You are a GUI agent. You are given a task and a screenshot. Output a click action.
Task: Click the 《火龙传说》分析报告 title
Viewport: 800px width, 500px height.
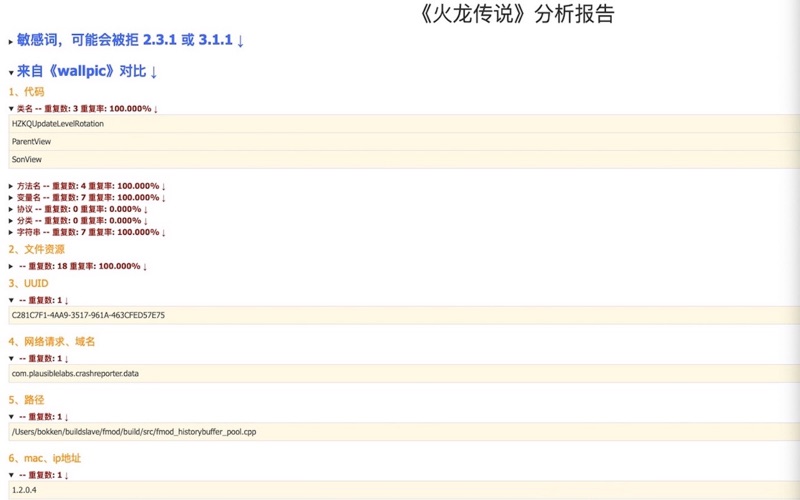pyautogui.click(x=516, y=14)
